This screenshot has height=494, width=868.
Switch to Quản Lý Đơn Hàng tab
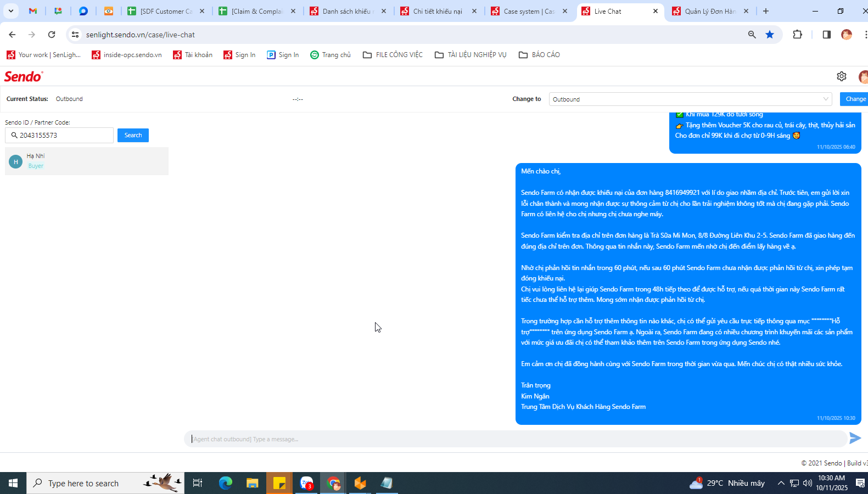click(710, 11)
